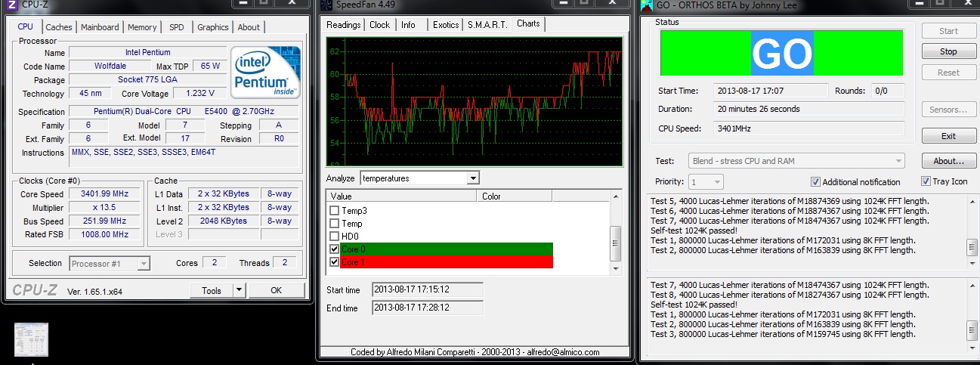Click the End time field in SpeedFan

click(x=428, y=308)
